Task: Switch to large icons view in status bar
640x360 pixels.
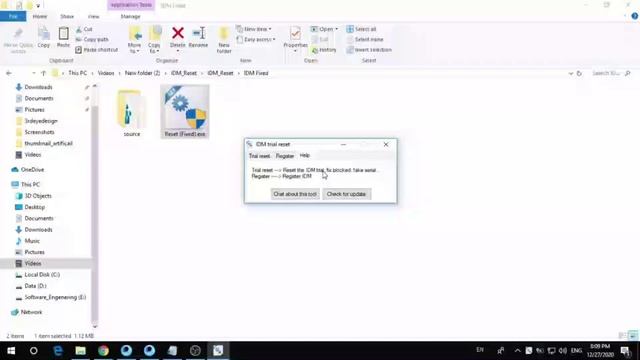Action: 633,336
